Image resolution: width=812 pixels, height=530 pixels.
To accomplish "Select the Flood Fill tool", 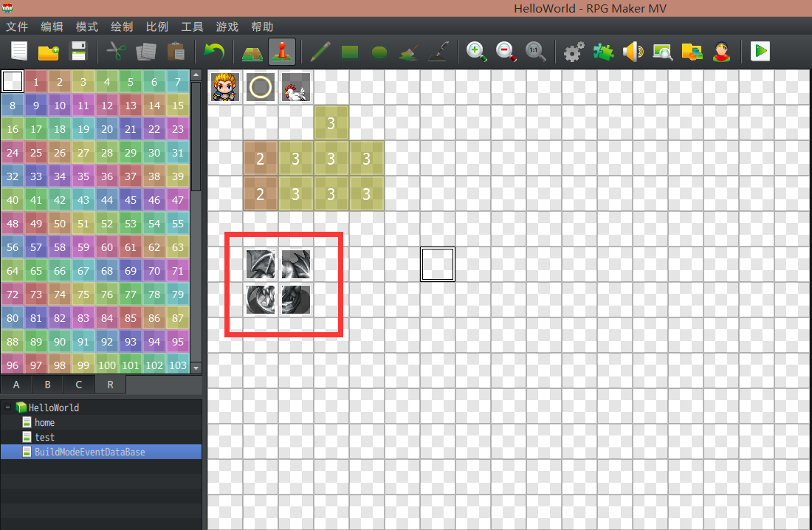I will click(x=409, y=51).
